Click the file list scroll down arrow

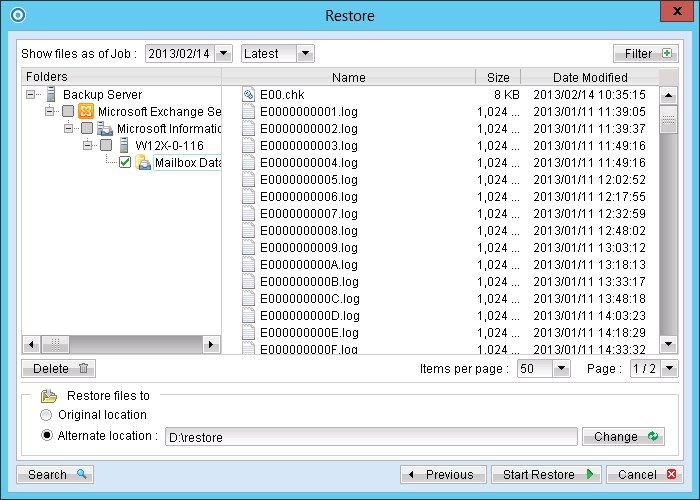point(668,344)
